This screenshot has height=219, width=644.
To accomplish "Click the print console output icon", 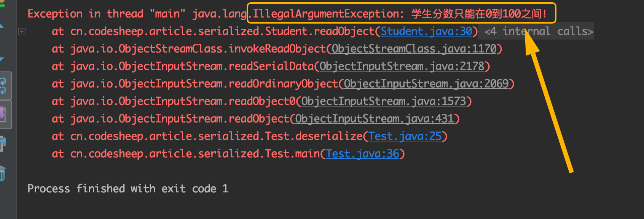I will [2, 144].
